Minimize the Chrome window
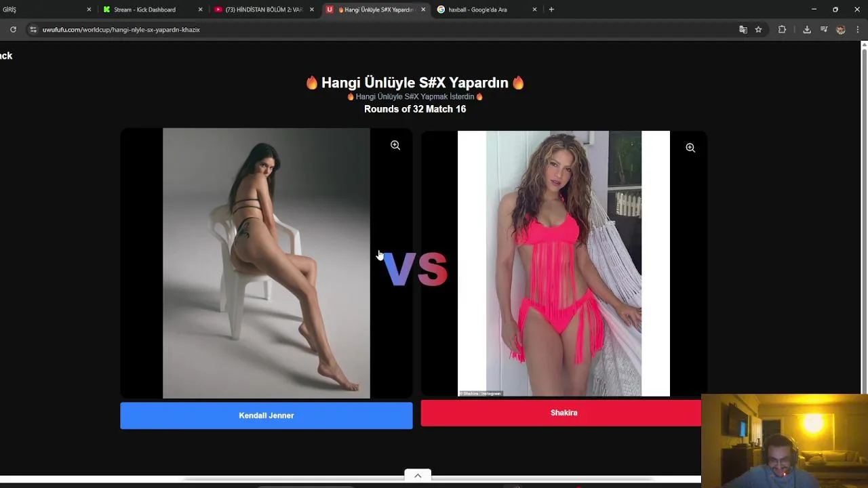Image resolution: width=868 pixels, height=488 pixels. (x=814, y=9)
